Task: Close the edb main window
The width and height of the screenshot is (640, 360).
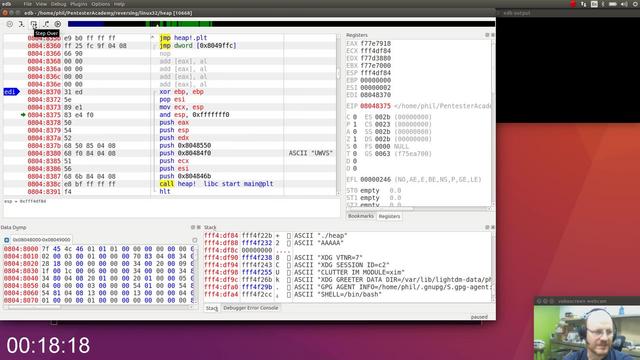Action: pos(5,13)
